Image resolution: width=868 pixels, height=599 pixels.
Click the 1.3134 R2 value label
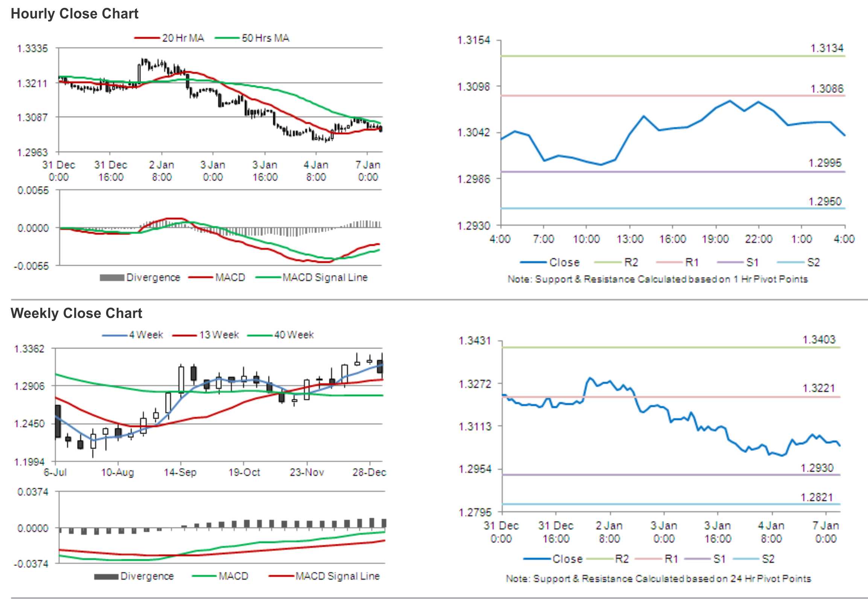tap(827, 48)
